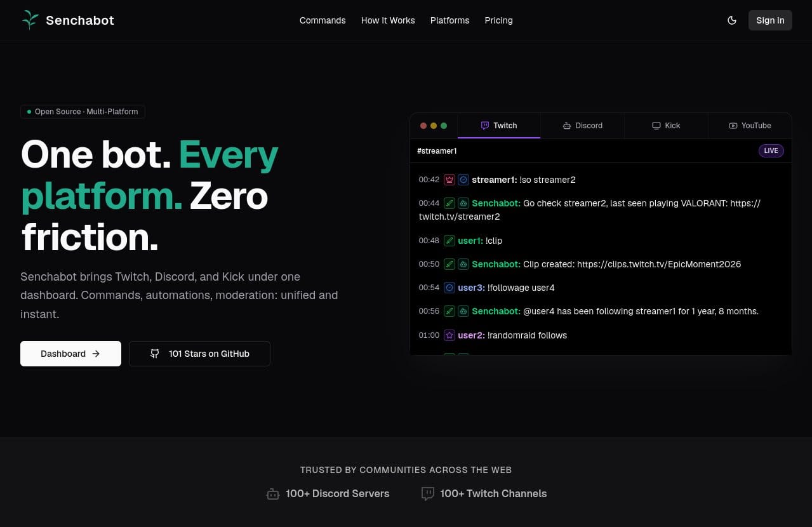Click the bot badge on the 00:50 message
Screen dimensions: 812x527
463,264
